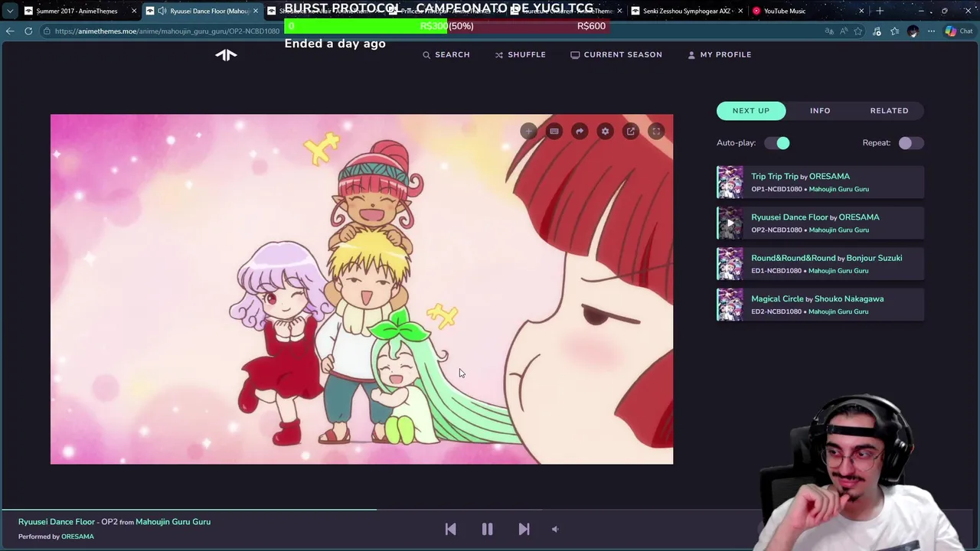Open the Search page from the header
The image size is (980, 551).
tap(446, 54)
